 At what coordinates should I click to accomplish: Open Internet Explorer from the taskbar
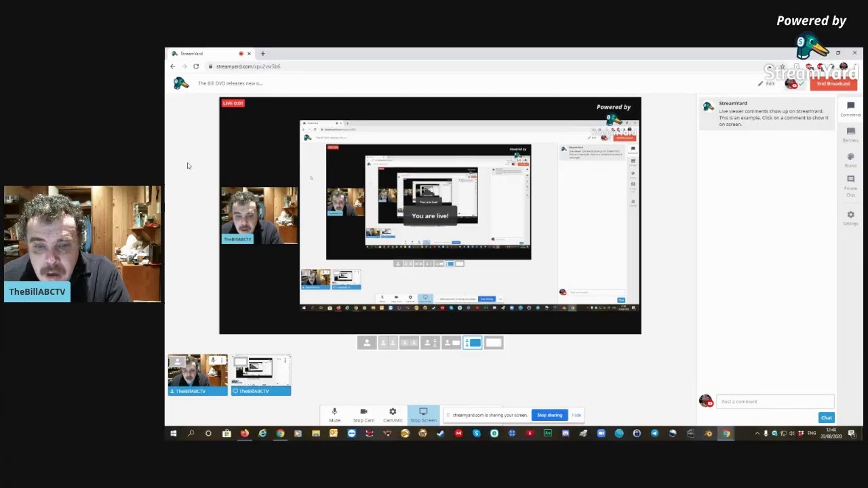tap(262, 434)
